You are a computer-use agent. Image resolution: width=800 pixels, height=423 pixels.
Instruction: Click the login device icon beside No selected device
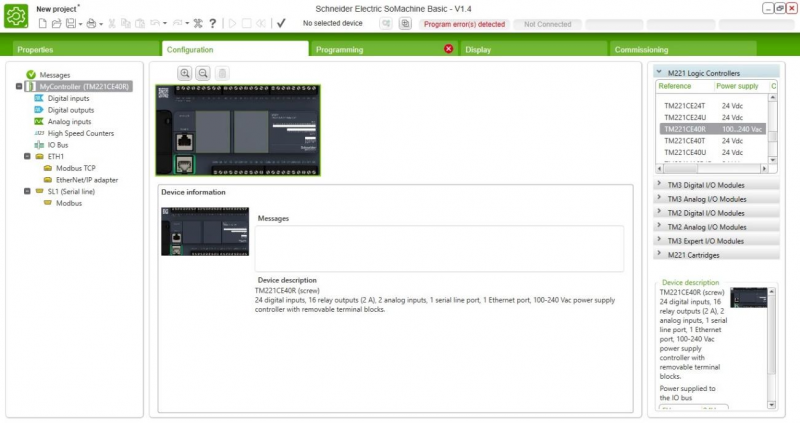click(386, 23)
